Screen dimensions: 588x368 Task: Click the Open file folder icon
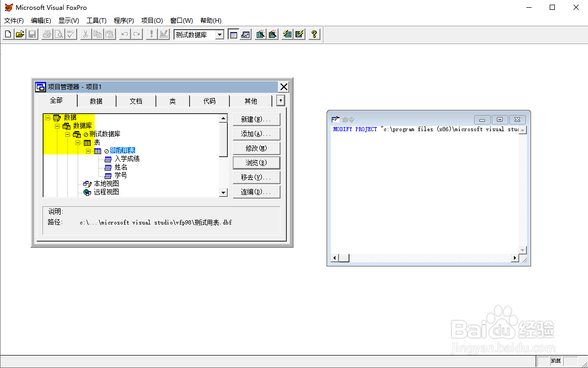tap(20, 34)
